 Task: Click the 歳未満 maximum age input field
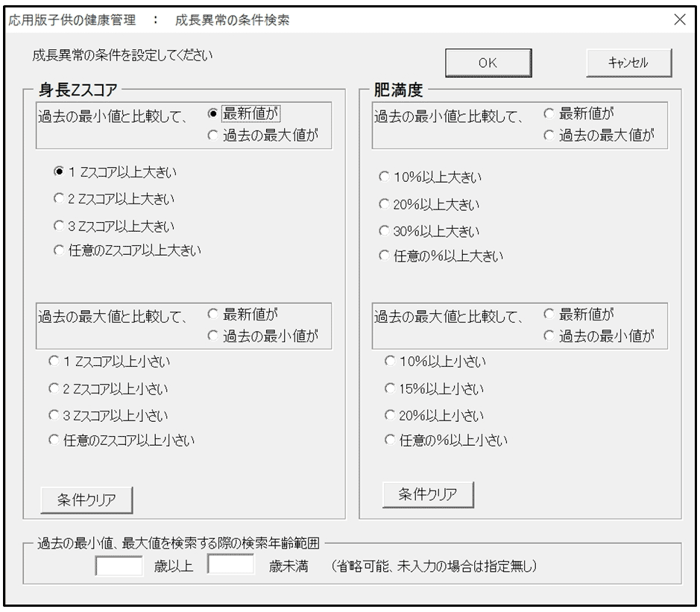click(231, 564)
